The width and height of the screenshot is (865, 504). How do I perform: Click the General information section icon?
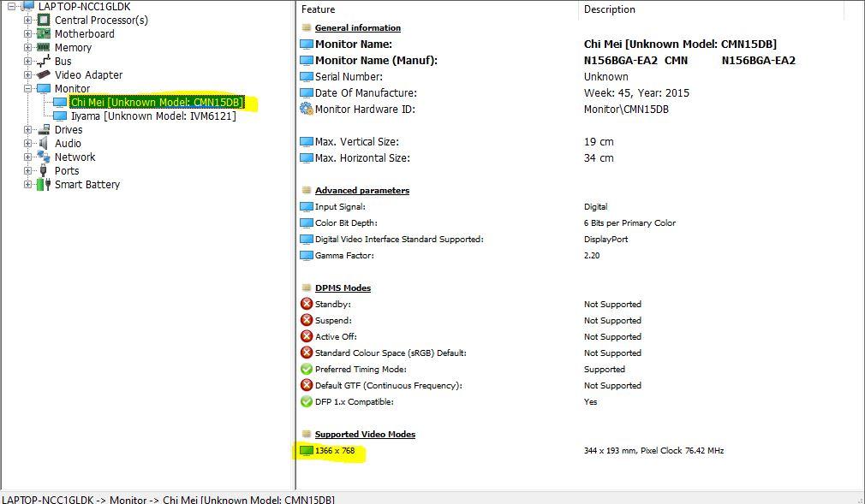pyautogui.click(x=307, y=27)
